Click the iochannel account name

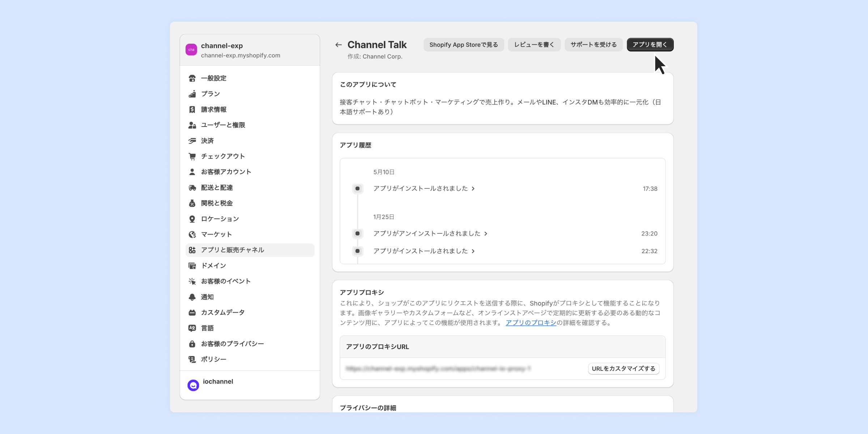click(218, 382)
